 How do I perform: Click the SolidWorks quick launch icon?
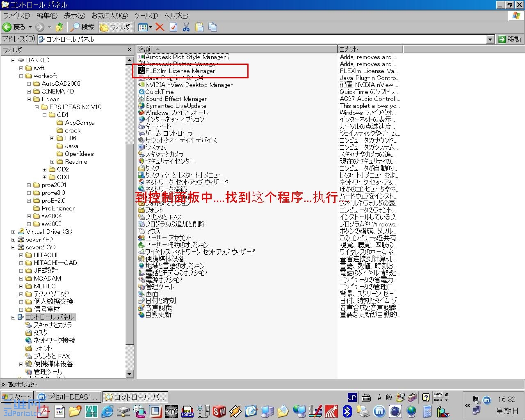point(219,411)
